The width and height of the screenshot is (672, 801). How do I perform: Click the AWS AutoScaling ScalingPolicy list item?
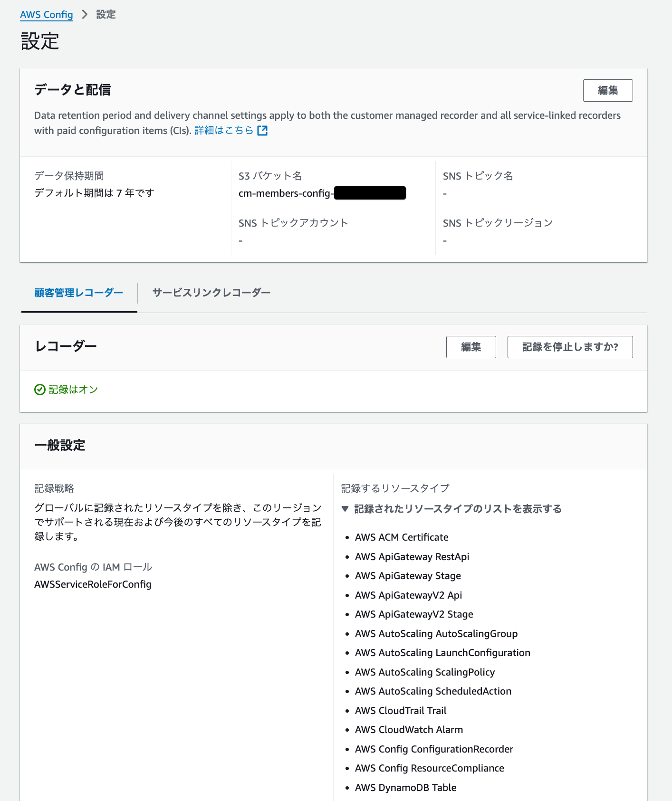click(x=425, y=672)
